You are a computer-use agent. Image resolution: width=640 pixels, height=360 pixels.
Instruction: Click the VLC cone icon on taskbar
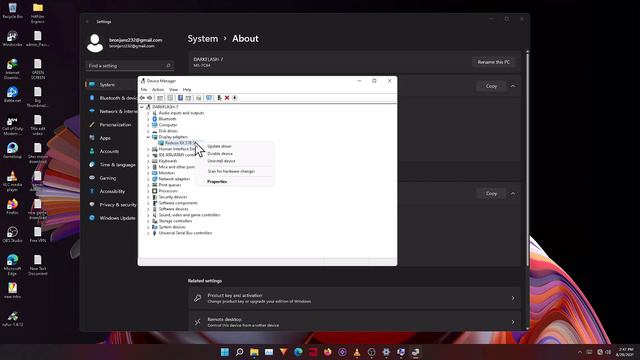pos(357,352)
